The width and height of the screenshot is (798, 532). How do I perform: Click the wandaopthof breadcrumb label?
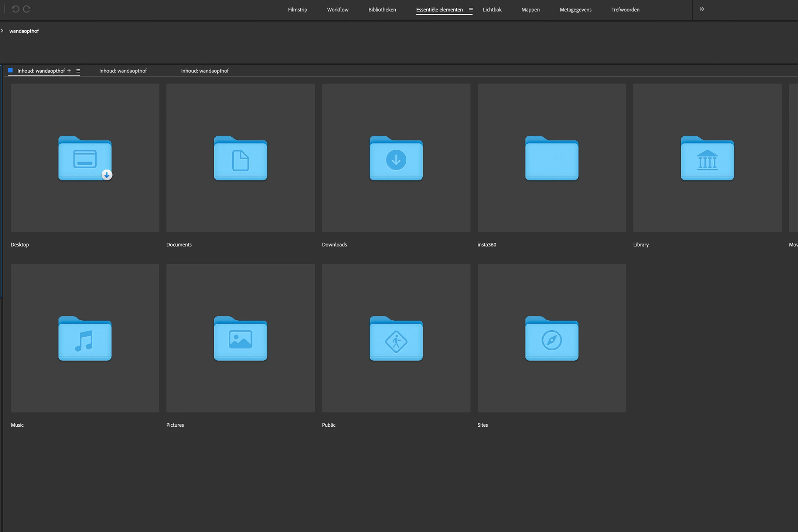click(x=24, y=31)
